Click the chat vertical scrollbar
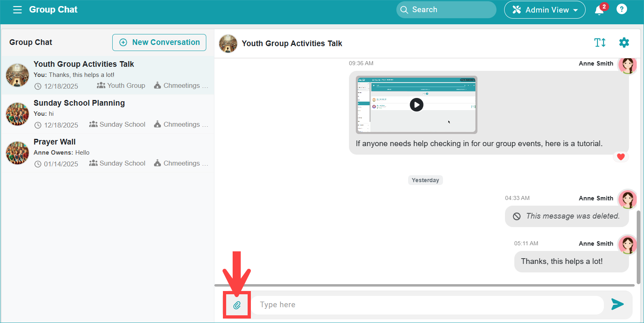Screen dimensions: 644x323 [x=638, y=247]
